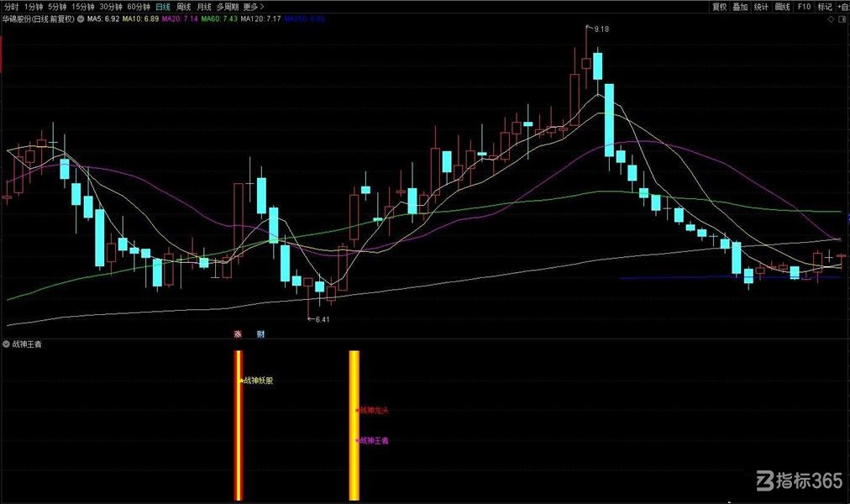The image size is (850, 504).
Task: Click the 华锦股份(日线 前复权) chart title
Action: pos(38,19)
